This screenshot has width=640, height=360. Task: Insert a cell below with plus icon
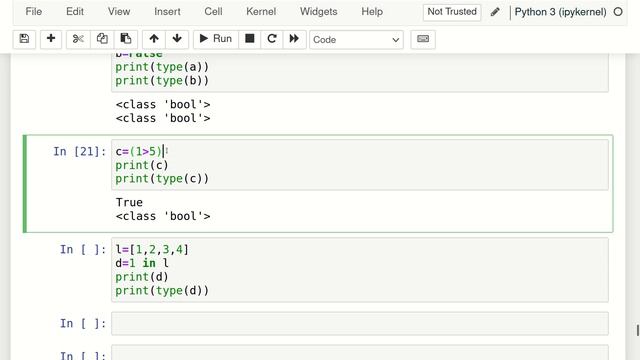click(51, 39)
